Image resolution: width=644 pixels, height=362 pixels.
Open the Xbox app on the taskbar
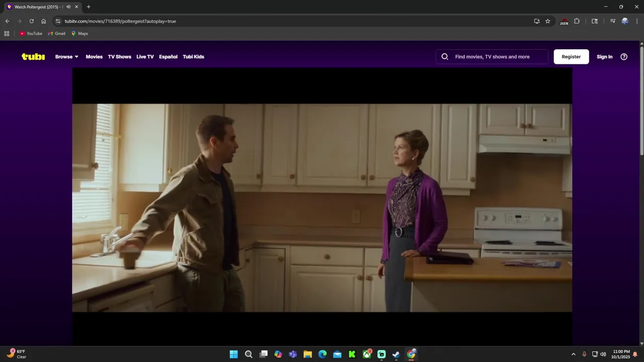tap(367, 354)
